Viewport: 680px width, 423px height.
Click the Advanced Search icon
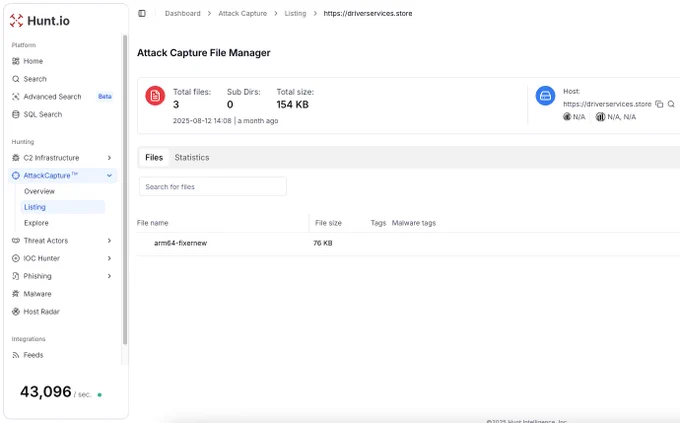pyautogui.click(x=16, y=97)
